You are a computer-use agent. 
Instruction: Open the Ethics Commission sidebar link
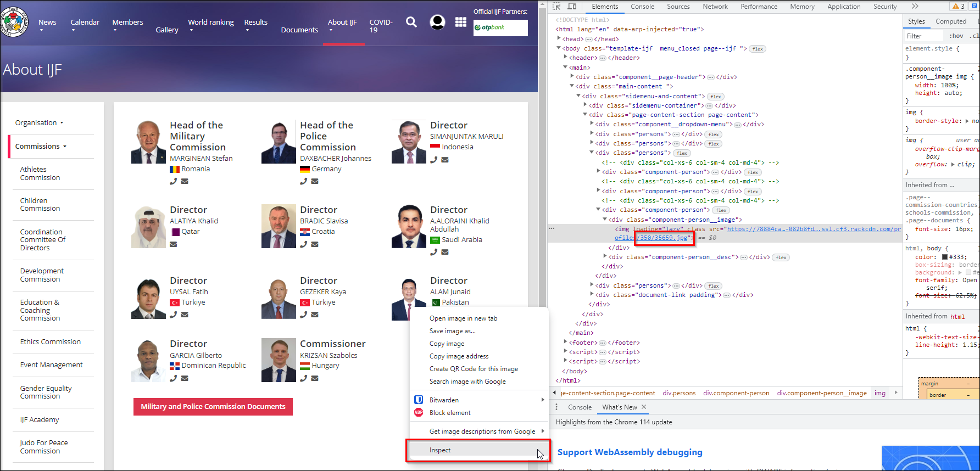[x=51, y=342]
